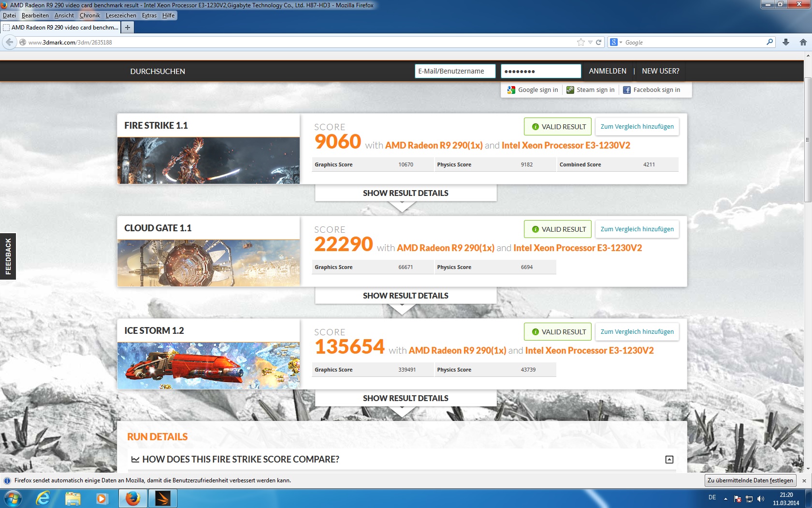The width and height of the screenshot is (812, 508).
Task: Open the Datei menu
Action: tap(9, 15)
